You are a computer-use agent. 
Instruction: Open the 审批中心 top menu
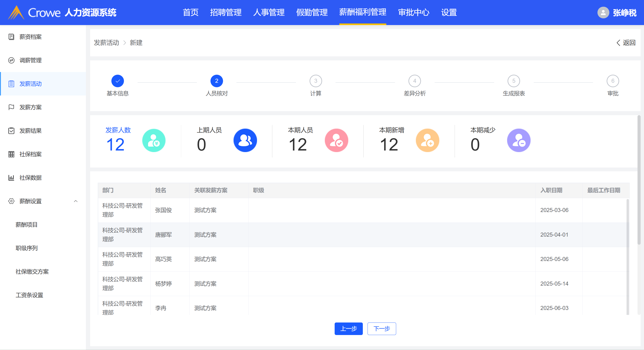pos(414,13)
